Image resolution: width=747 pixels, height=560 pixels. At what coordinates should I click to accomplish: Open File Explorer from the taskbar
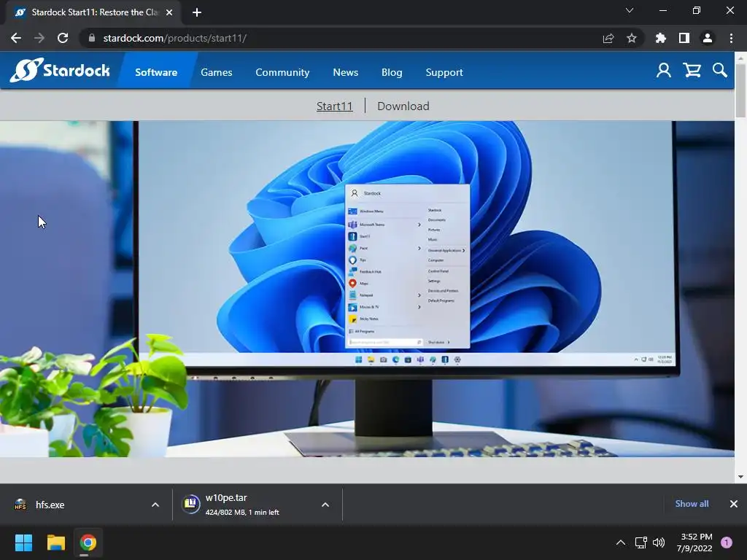pos(55,542)
